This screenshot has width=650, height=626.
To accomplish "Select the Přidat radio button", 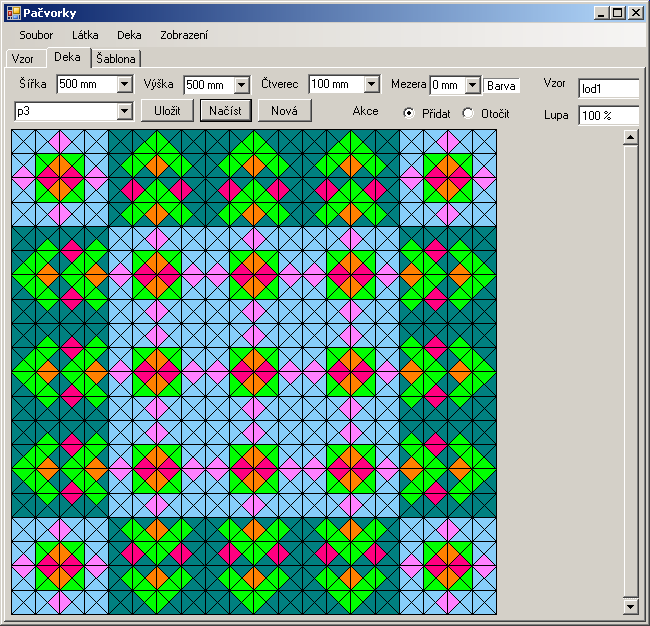I will pos(409,113).
